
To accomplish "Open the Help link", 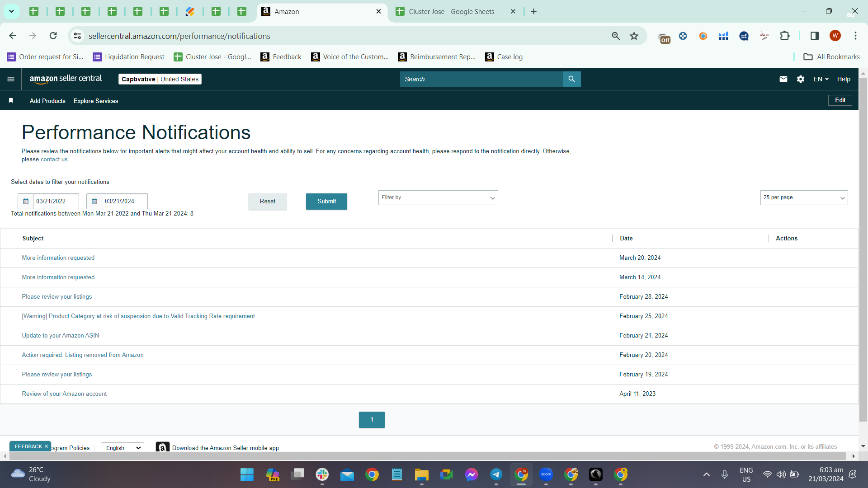I will (x=844, y=79).
